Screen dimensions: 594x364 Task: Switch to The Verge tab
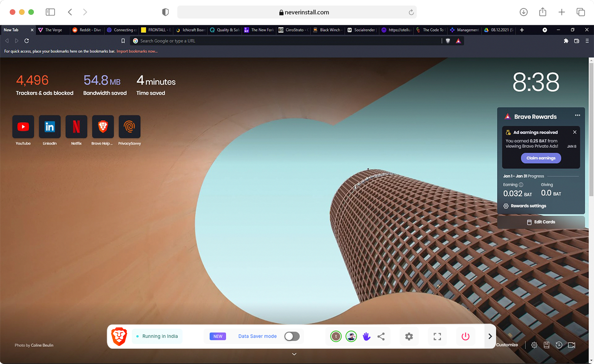53,30
